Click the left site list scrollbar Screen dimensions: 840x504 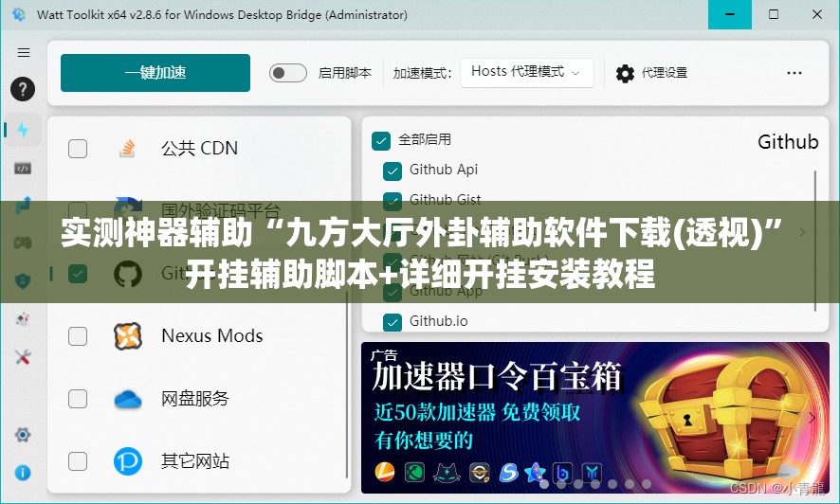[347, 386]
